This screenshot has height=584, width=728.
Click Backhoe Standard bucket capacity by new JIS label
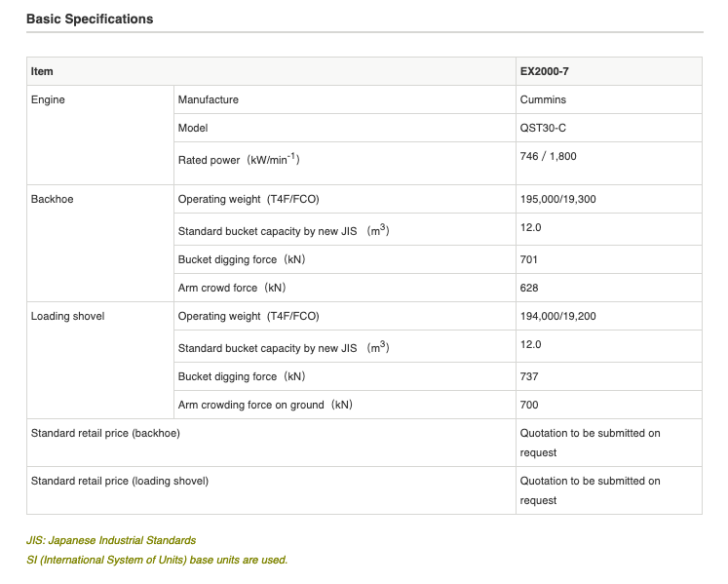click(x=284, y=230)
